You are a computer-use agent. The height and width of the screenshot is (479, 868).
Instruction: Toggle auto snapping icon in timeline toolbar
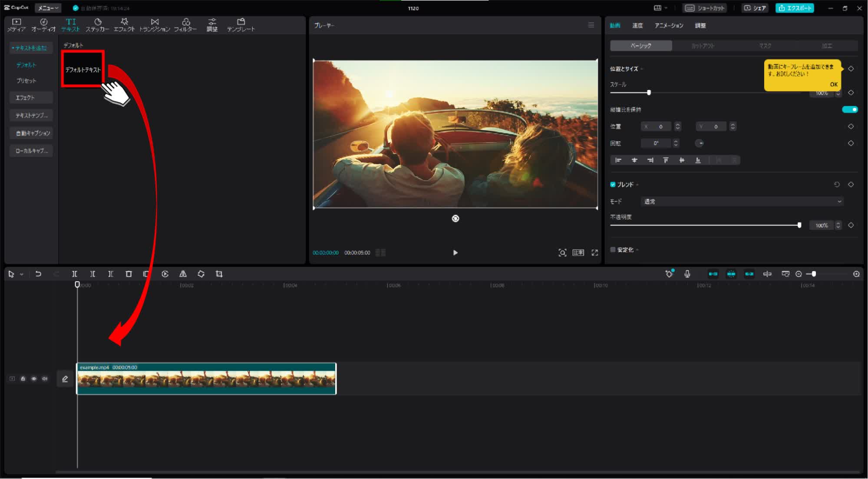coord(731,274)
